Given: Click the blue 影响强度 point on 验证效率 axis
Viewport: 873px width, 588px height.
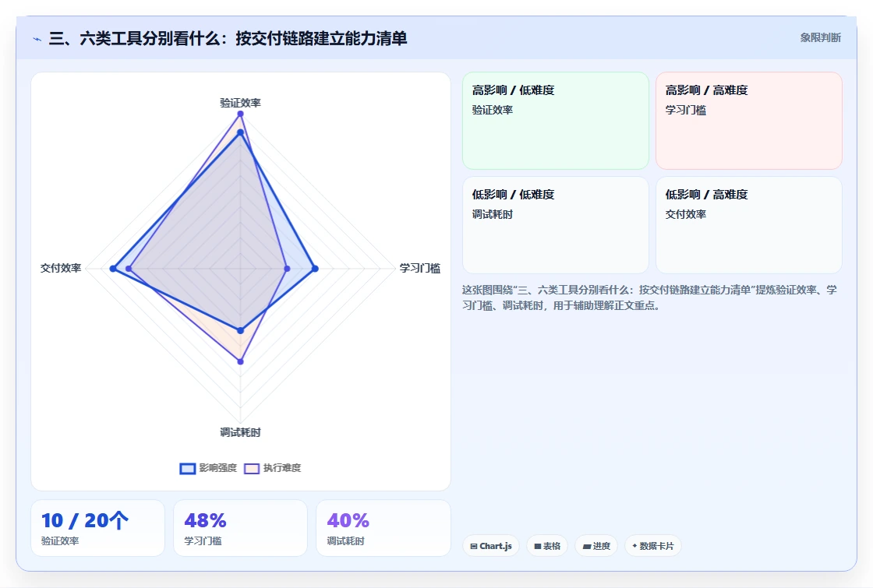Looking at the screenshot, I should (241, 132).
